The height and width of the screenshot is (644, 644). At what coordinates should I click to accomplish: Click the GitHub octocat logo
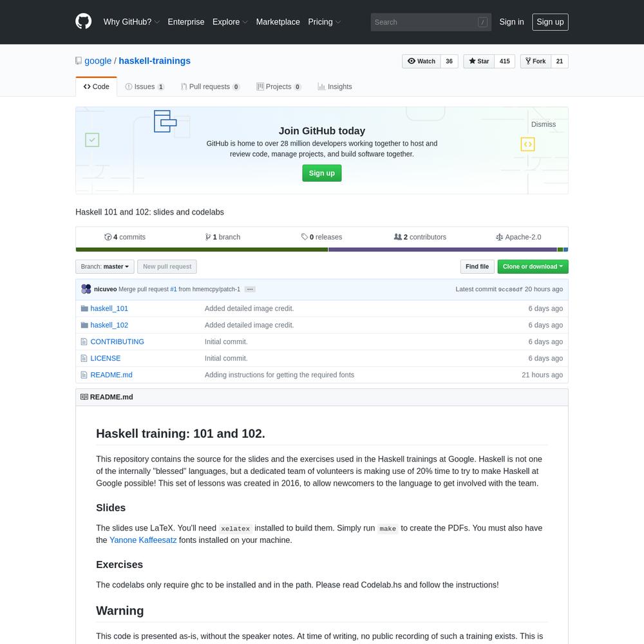(x=83, y=21)
